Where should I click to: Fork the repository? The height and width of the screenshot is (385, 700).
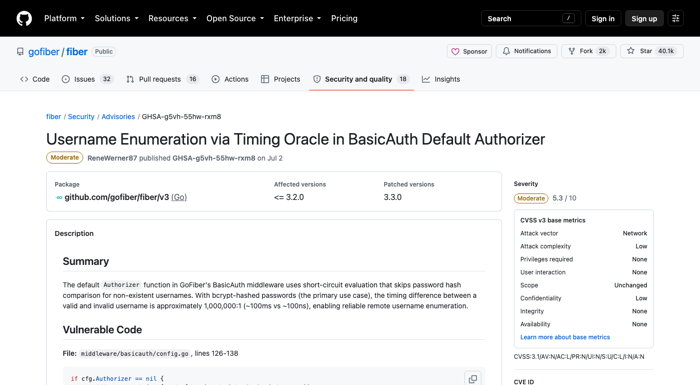(x=588, y=51)
